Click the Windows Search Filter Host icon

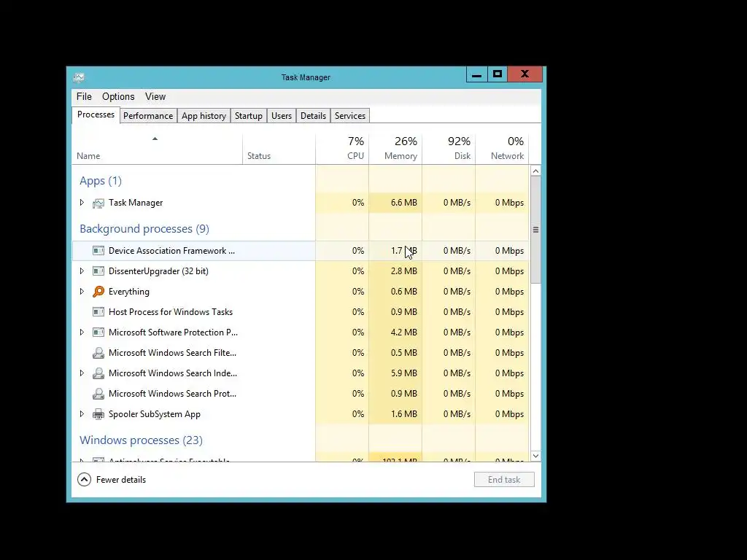click(98, 353)
